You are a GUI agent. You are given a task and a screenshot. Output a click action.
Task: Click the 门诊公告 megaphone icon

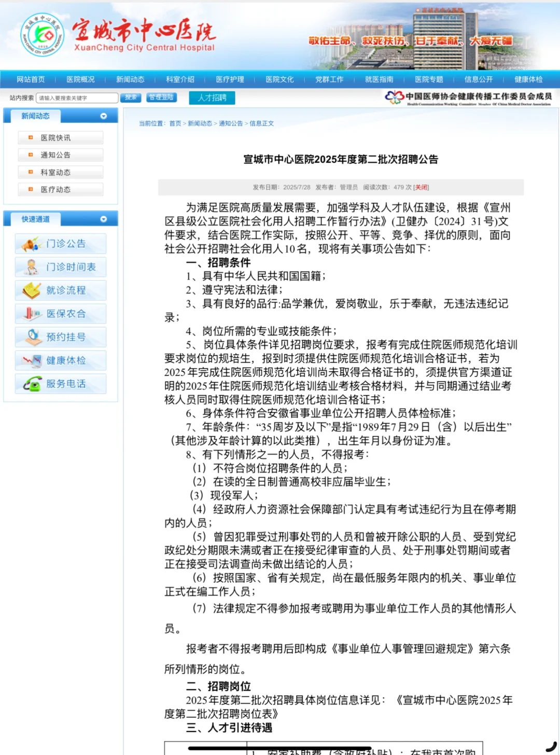click(x=32, y=244)
